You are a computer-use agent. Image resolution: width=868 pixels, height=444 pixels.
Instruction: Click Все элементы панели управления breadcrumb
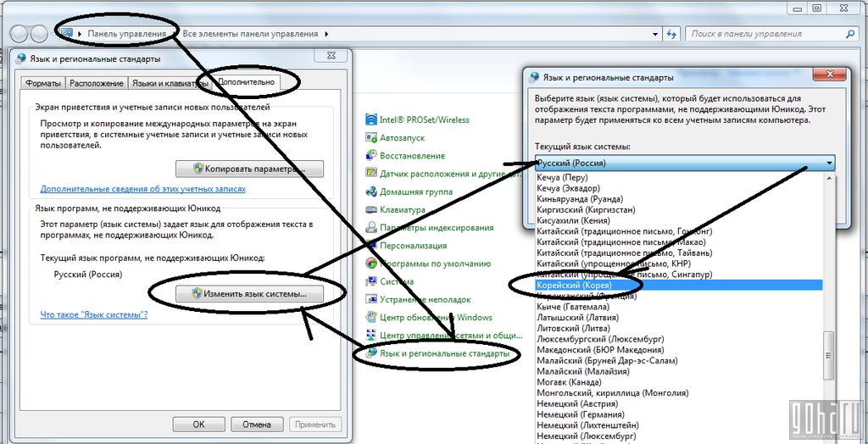(250, 34)
